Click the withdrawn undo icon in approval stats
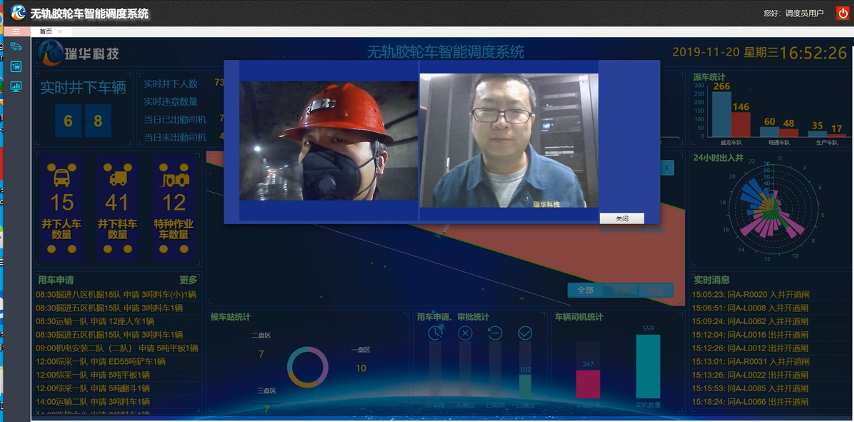Viewport: 854px width, 422px height. [495, 333]
